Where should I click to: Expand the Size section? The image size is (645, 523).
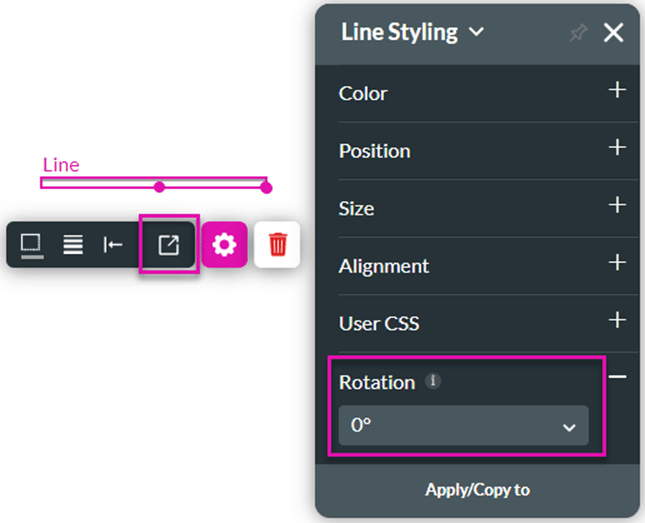click(617, 205)
